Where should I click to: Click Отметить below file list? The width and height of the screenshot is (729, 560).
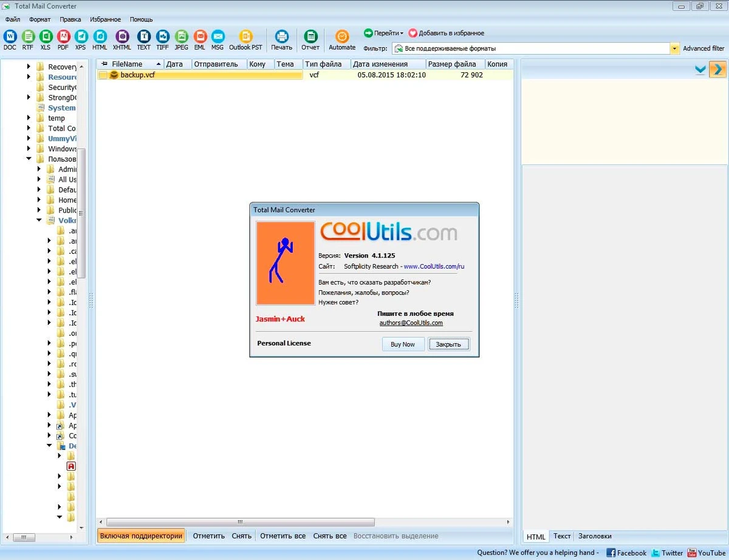[209, 536]
